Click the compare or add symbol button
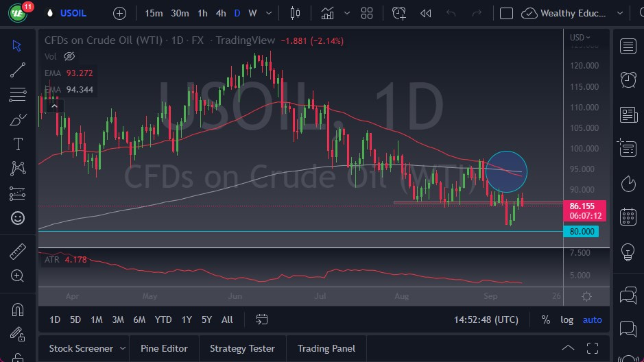The image size is (644, 362). click(119, 13)
